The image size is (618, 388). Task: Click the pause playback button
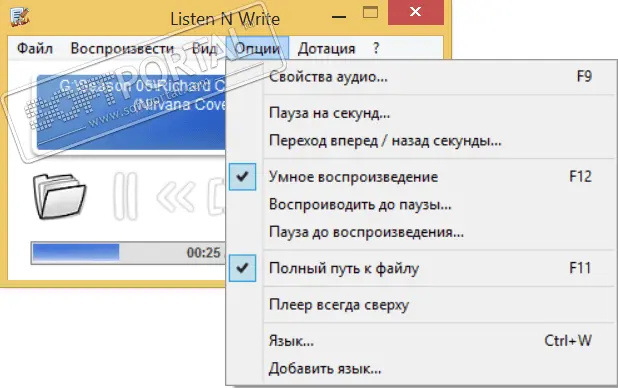point(125,196)
